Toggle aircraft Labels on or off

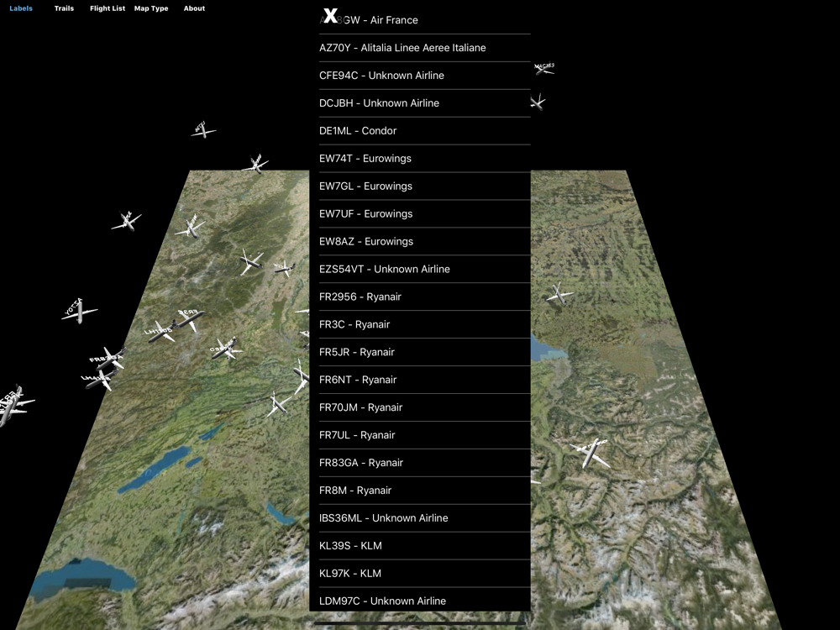[x=21, y=8]
